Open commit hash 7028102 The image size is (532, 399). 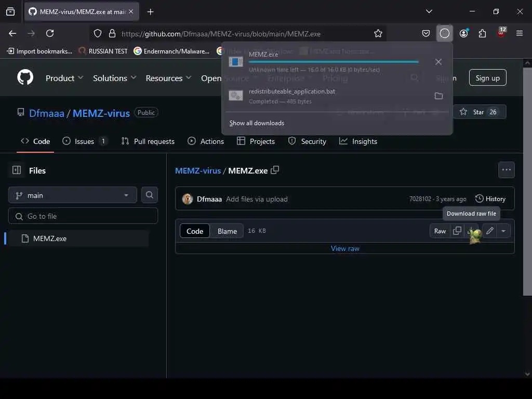pos(420,199)
